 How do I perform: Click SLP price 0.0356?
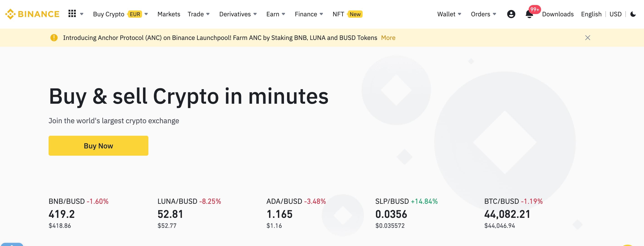point(391,214)
